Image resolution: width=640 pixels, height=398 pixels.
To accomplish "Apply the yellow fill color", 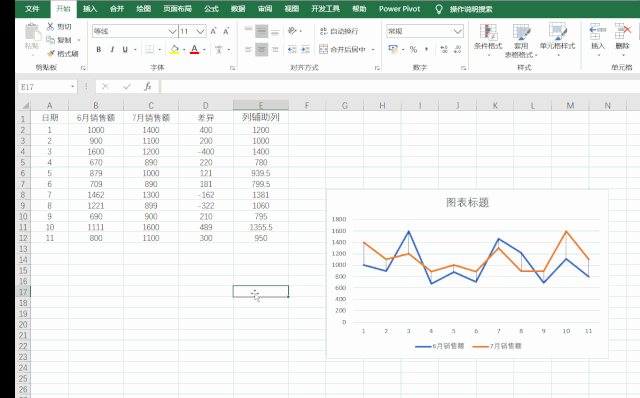I will click(x=174, y=49).
